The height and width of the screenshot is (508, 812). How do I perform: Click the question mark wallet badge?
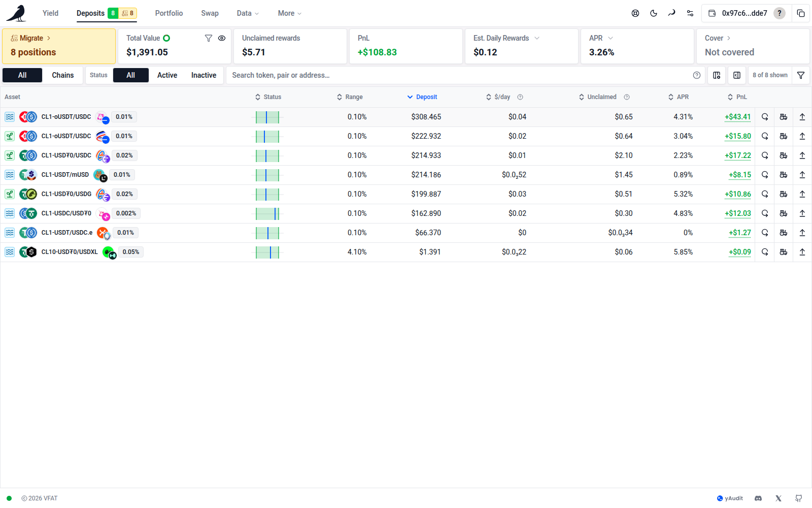780,13
